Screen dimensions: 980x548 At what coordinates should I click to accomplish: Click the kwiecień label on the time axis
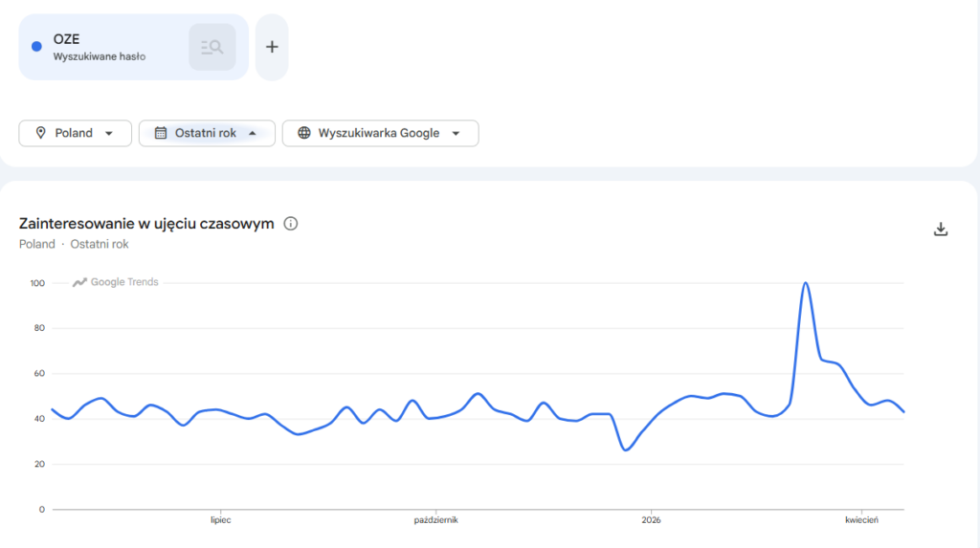coord(861,520)
